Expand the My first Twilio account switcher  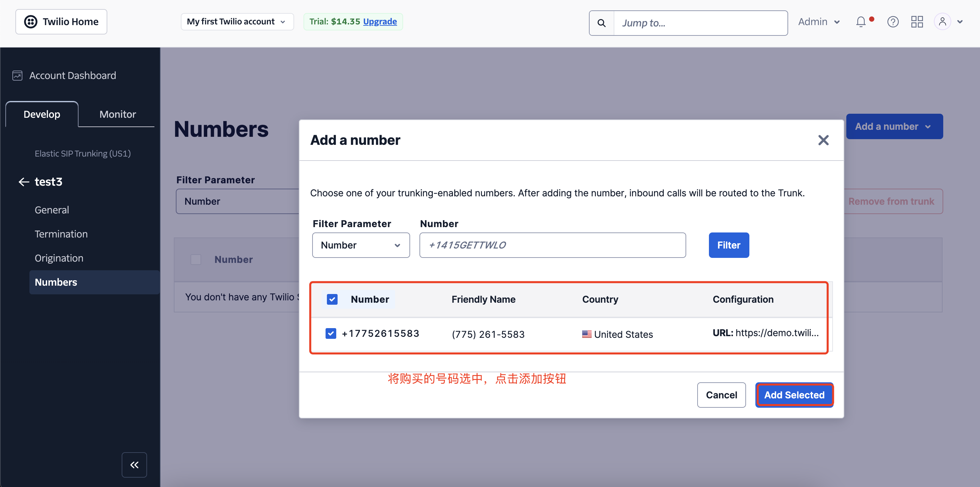click(237, 22)
